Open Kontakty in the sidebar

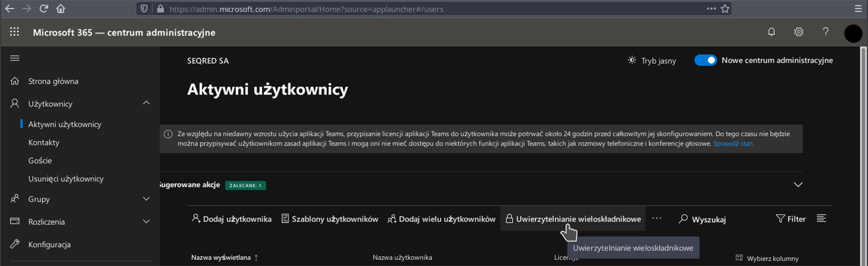click(43, 142)
